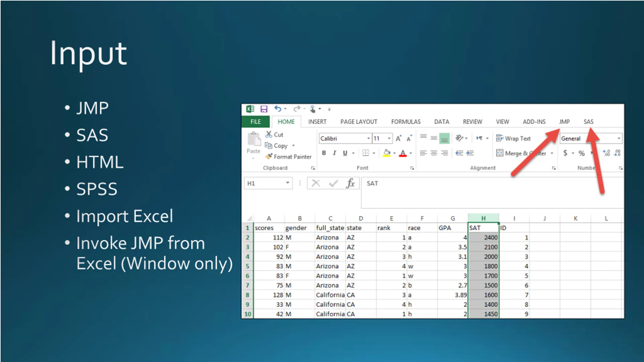The image size is (644, 362).
Task: Apply yellow fill color
Action: tap(387, 153)
